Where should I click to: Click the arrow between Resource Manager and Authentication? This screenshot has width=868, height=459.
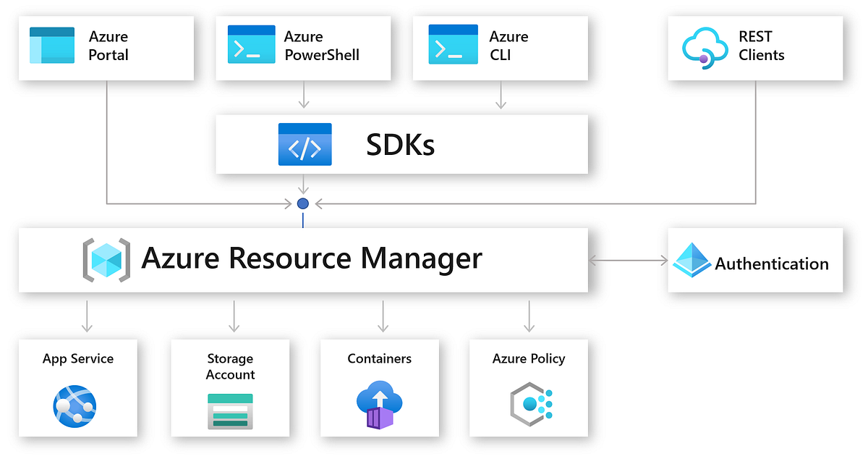pyautogui.click(x=628, y=259)
